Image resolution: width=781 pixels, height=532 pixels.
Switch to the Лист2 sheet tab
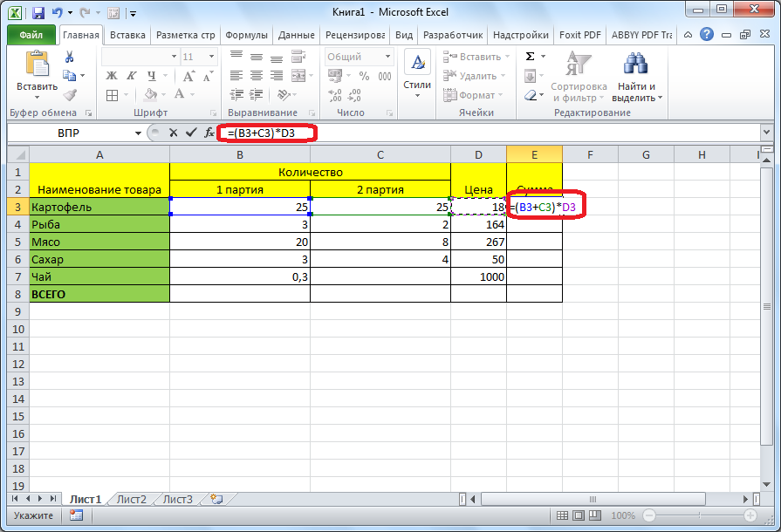(x=132, y=500)
